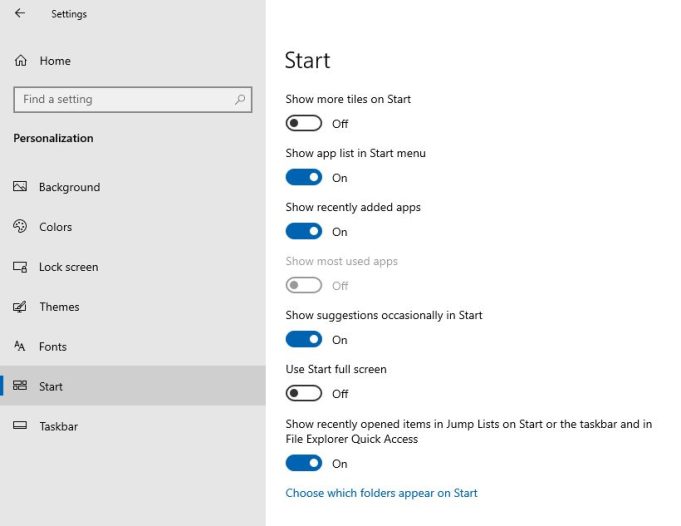Image resolution: width=681 pixels, height=526 pixels.
Task: Click the Fonts letter icon
Action: [20, 346]
